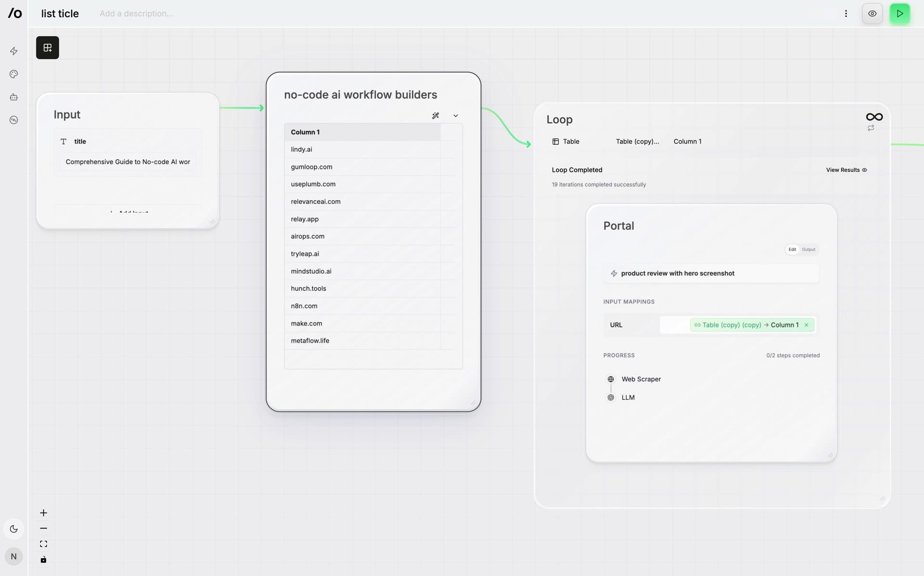Select the relevanceai.com row

tap(362, 201)
